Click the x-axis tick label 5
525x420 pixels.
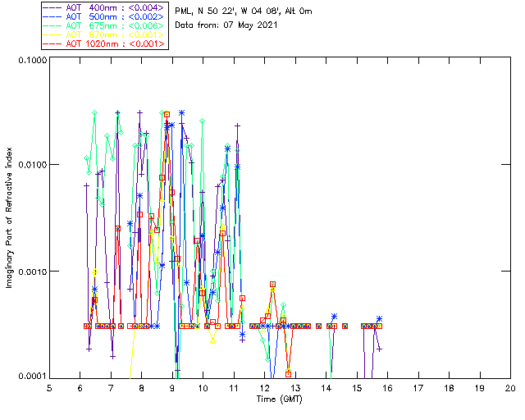coord(49,388)
